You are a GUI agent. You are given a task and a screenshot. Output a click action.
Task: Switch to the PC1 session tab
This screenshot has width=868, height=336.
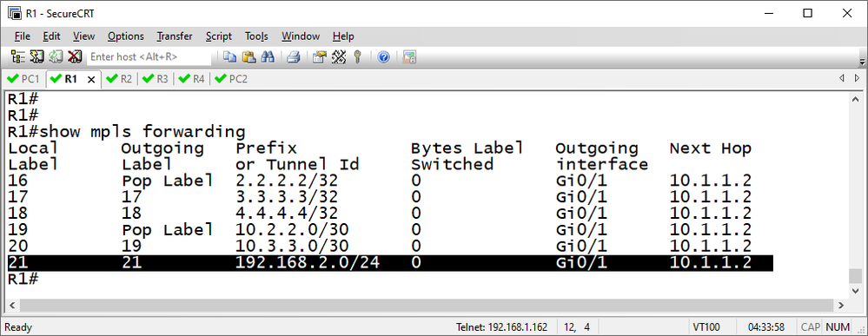23,79
